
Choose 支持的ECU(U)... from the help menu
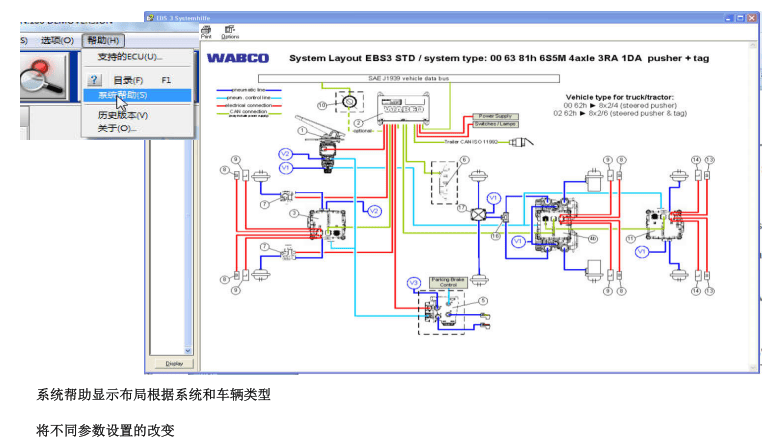pos(130,57)
